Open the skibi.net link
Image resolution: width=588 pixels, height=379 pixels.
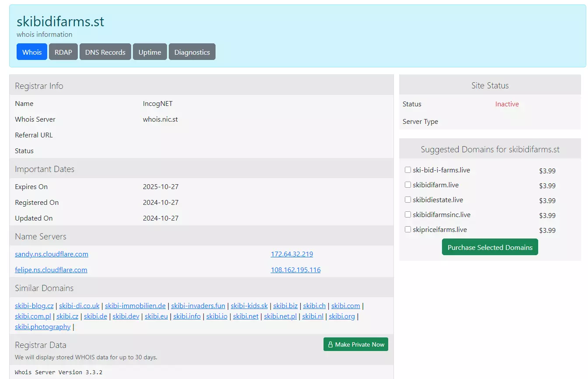[x=246, y=316]
